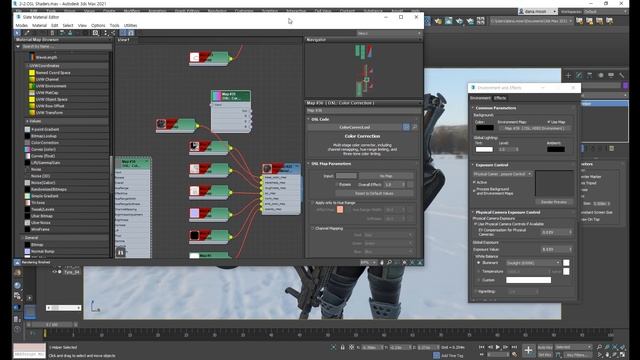Viewport: 640px width, 360px height.
Task: Toggle Use Physical Camera Controls if Available
Action: (x=476, y=224)
